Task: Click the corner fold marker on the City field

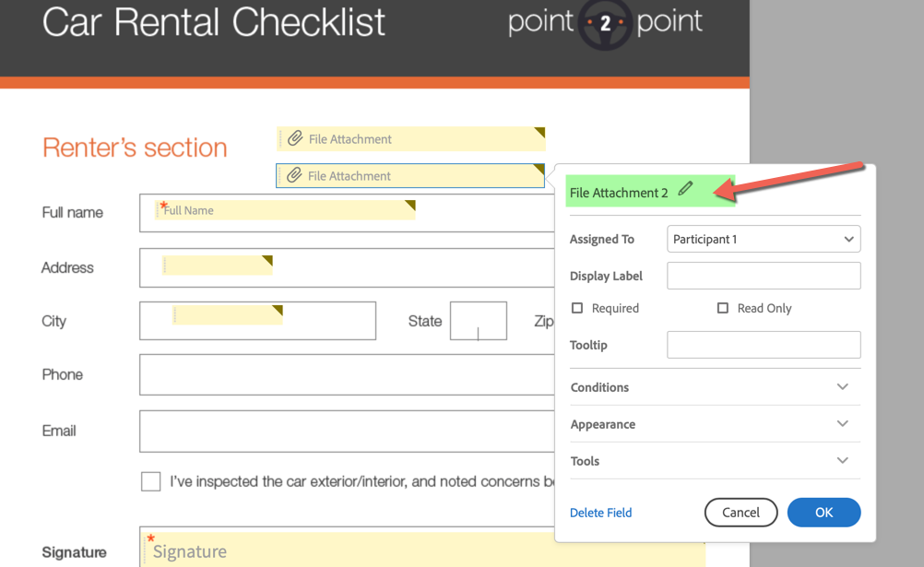Action: coord(277,307)
